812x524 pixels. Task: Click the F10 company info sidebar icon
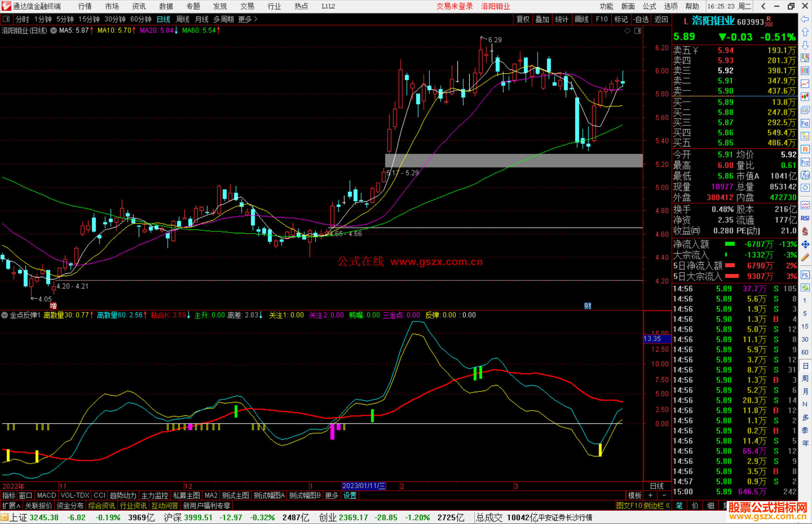(x=805, y=123)
